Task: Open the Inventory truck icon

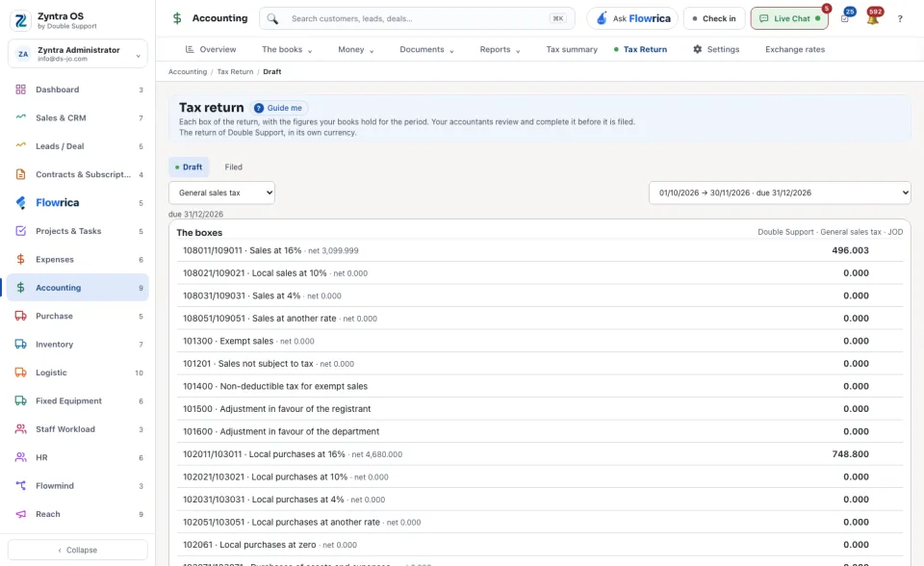Action: [x=20, y=345]
